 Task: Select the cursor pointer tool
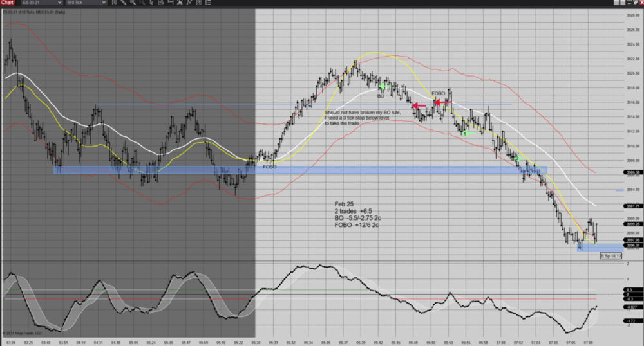point(151,3)
